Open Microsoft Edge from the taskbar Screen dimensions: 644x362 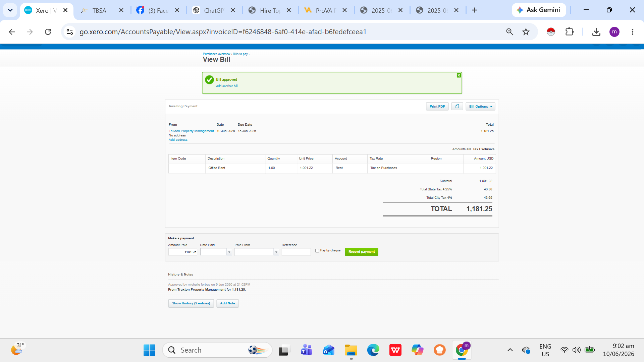point(373,350)
